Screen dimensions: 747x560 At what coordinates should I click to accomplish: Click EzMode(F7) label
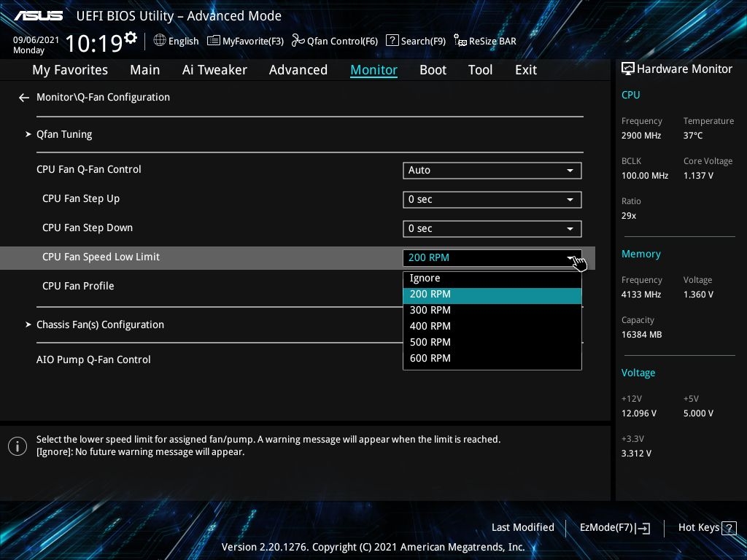coord(606,528)
